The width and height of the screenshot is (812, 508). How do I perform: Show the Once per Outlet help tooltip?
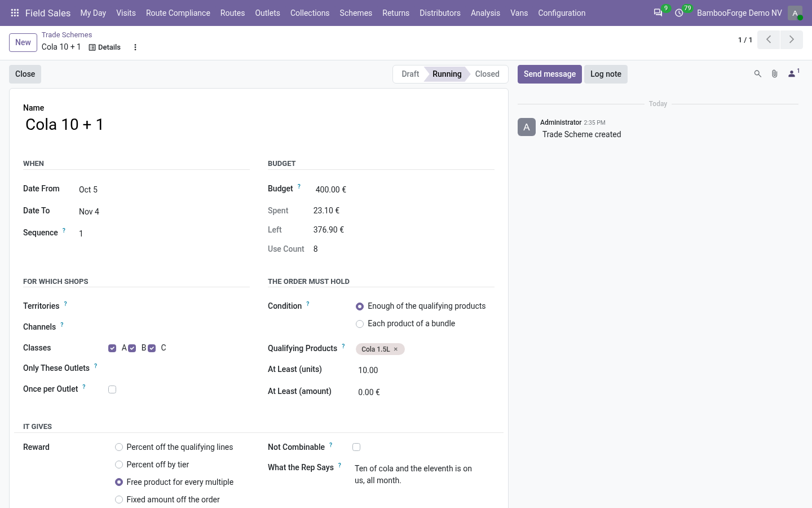[x=84, y=387]
